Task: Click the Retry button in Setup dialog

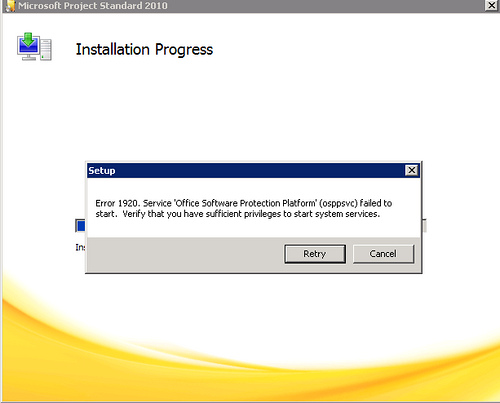Action: pos(315,254)
